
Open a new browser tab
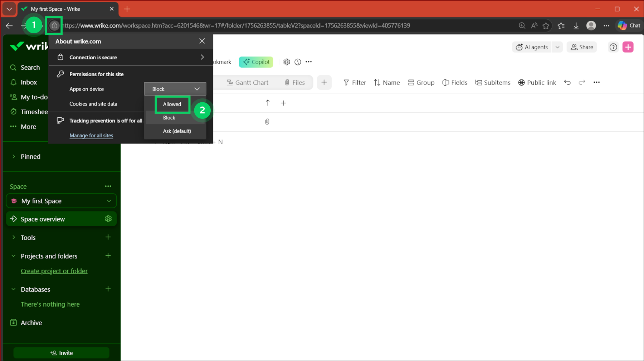[x=127, y=9]
